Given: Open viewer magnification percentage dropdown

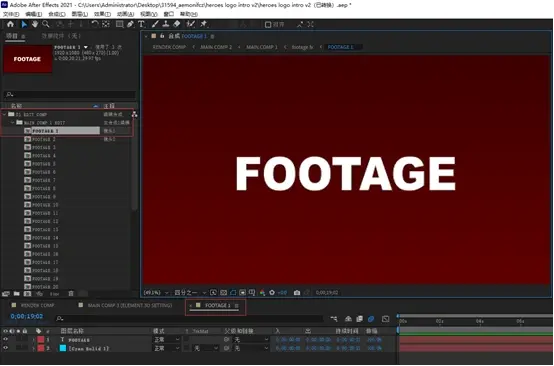Looking at the screenshot, I should (x=156, y=293).
